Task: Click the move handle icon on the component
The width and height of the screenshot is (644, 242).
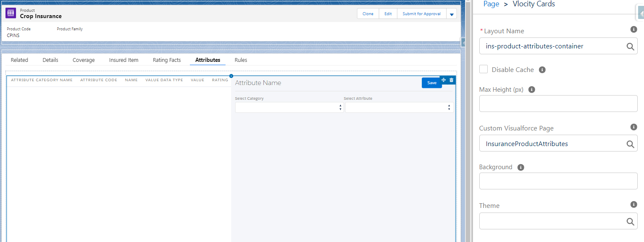Action: pyautogui.click(x=444, y=80)
